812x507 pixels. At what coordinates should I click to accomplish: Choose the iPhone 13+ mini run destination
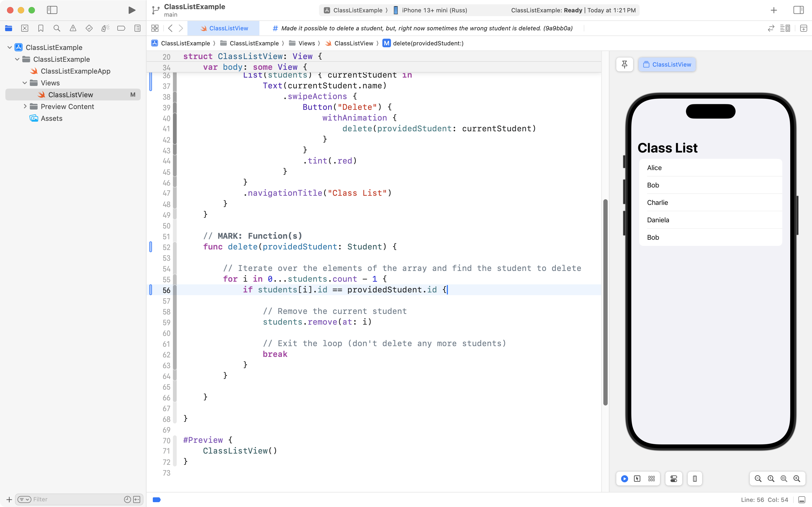coord(434,10)
